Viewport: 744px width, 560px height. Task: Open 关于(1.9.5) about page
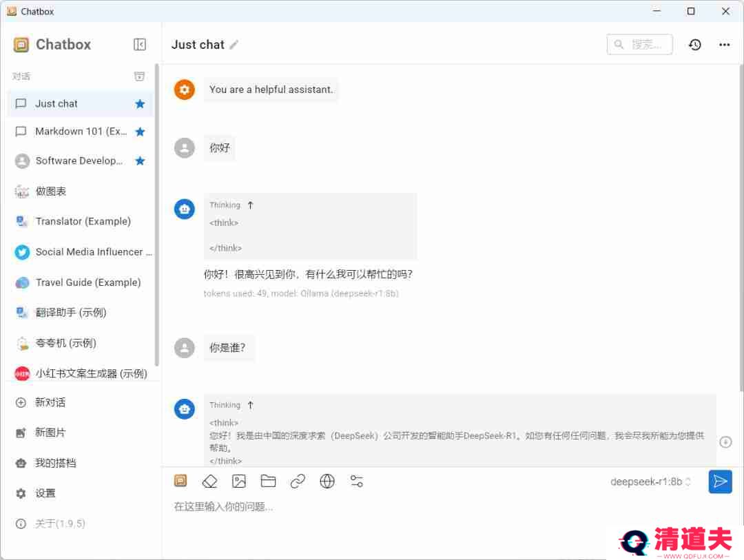[80, 523]
